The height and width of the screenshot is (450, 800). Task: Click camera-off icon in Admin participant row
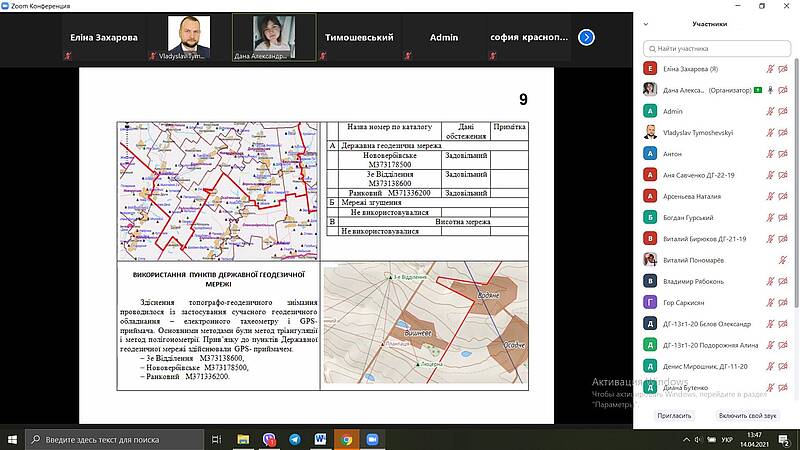[x=783, y=111]
